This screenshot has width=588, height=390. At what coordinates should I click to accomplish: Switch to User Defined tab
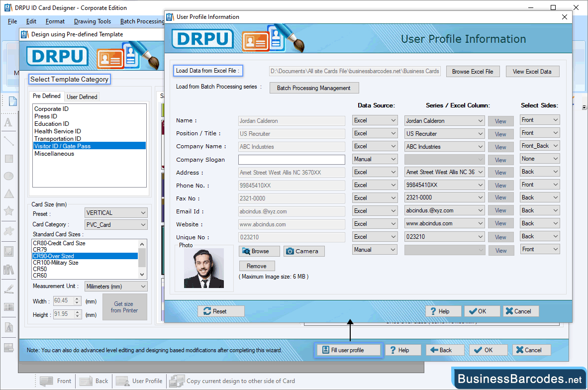tap(82, 97)
